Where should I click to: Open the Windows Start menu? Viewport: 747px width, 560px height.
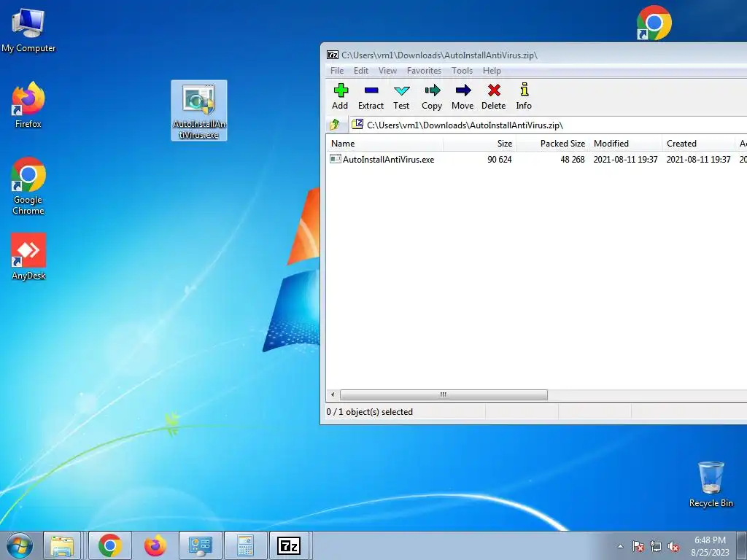20,545
